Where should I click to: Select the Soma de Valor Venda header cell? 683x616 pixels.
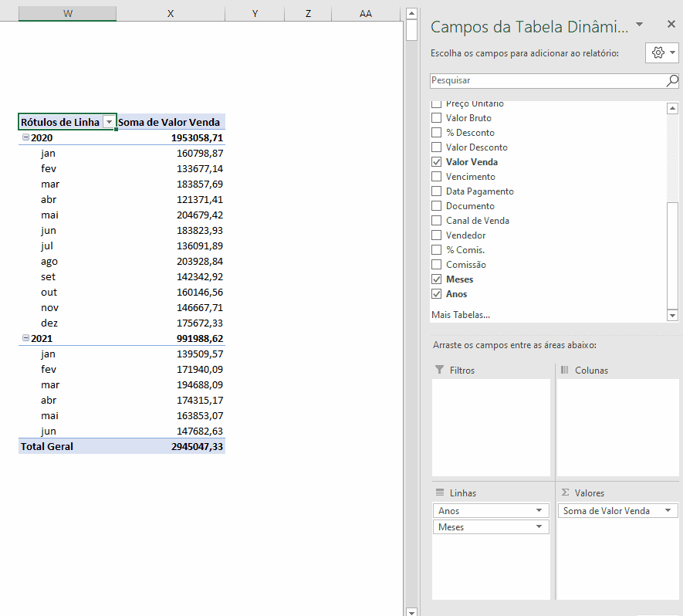pyautogui.click(x=170, y=122)
